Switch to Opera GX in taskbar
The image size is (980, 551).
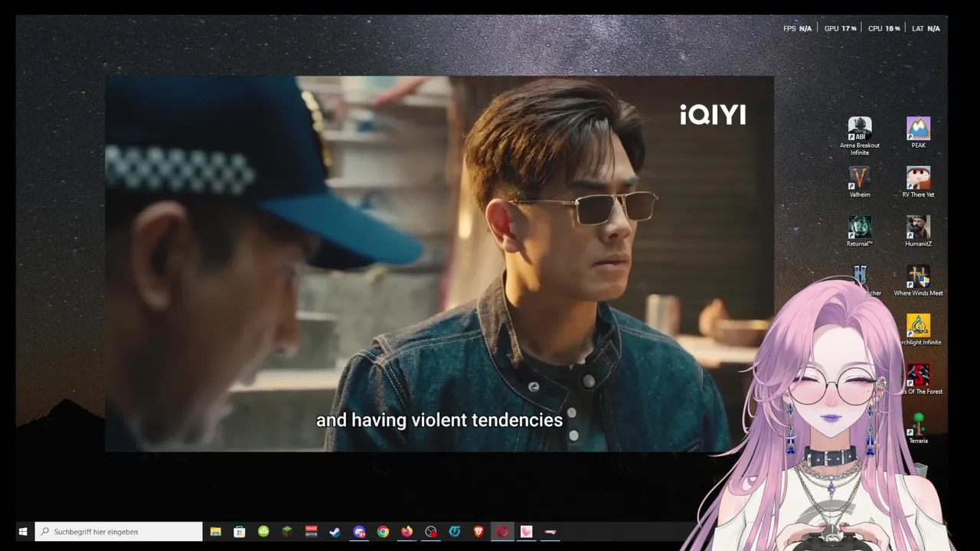[x=502, y=532]
